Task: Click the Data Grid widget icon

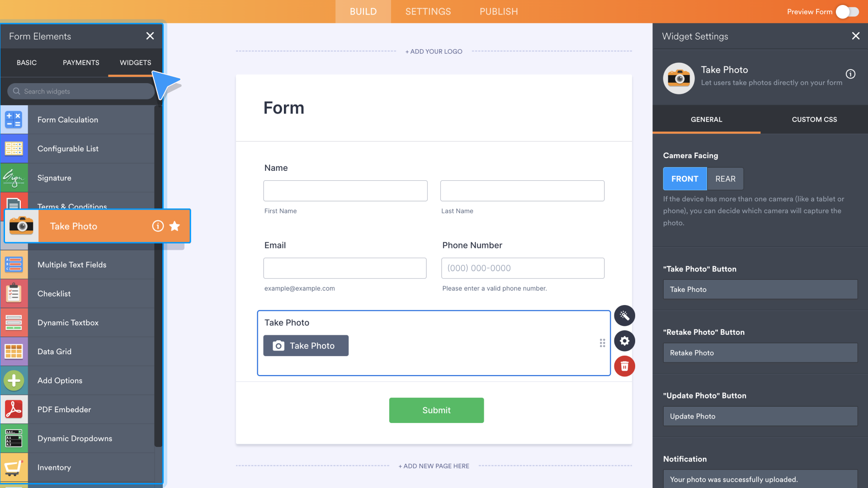Action: (x=14, y=351)
